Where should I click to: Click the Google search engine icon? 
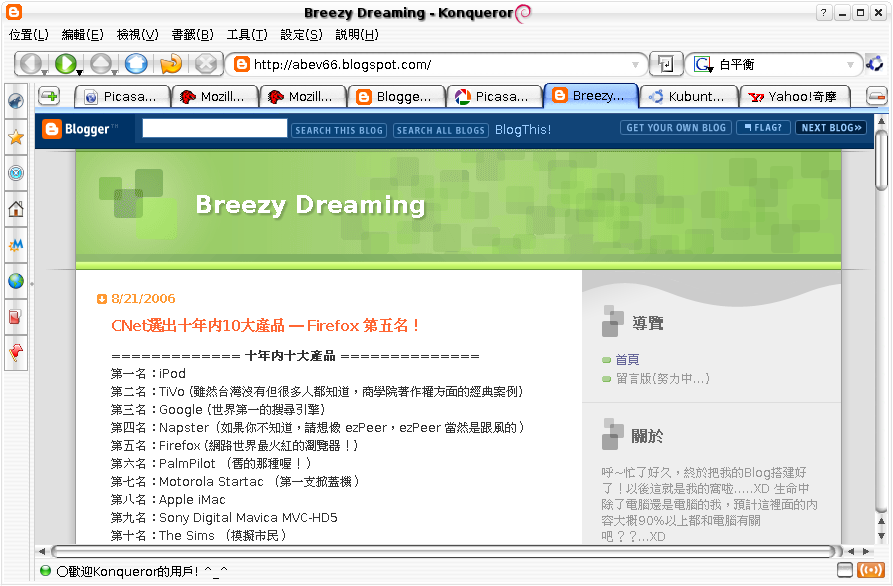click(x=702, y=64)
